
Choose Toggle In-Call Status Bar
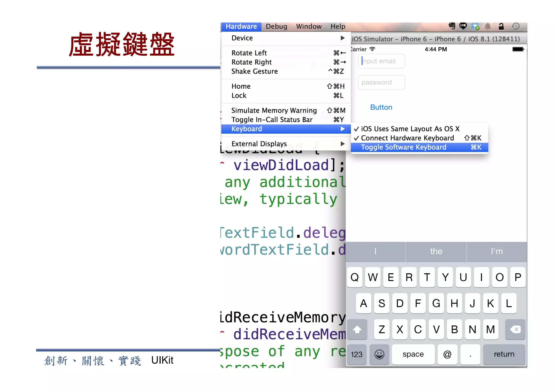pos(286,119)
